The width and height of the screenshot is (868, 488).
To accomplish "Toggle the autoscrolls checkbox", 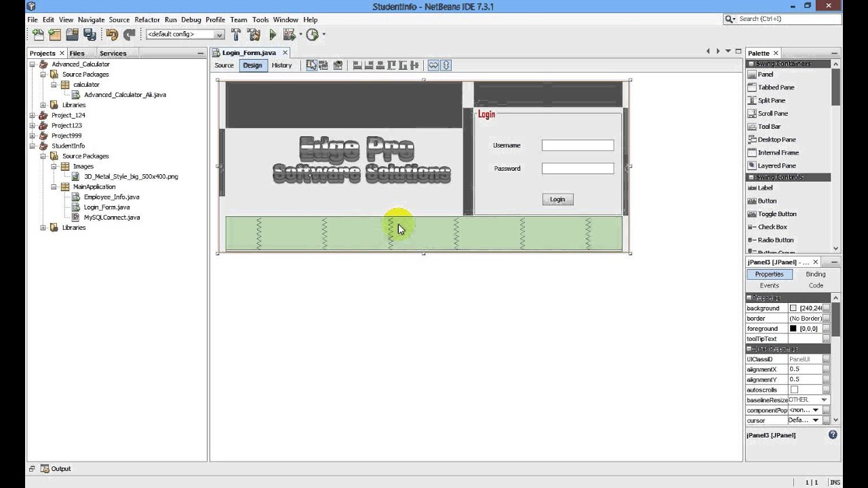I will point(794,390).
